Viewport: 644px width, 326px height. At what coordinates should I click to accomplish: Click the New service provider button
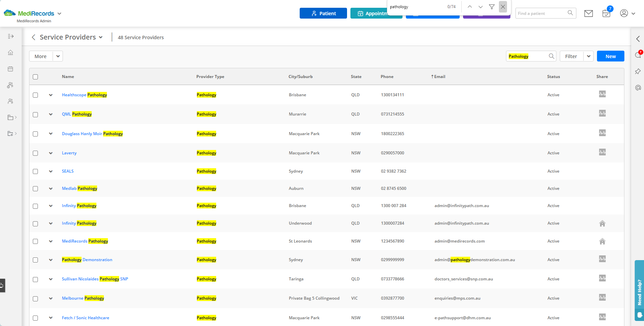(x=611, y=56)
